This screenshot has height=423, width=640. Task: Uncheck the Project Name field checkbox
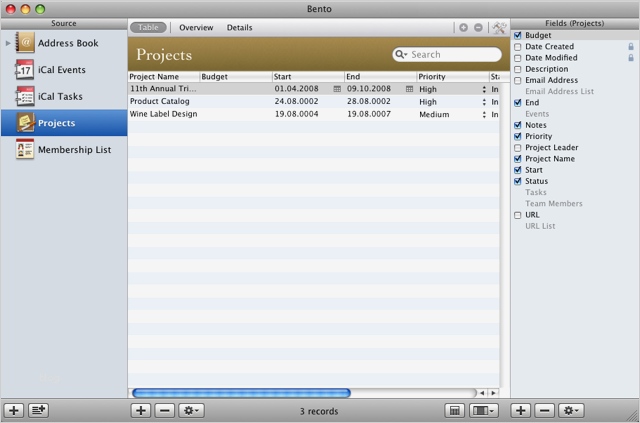tap(518, 159)
